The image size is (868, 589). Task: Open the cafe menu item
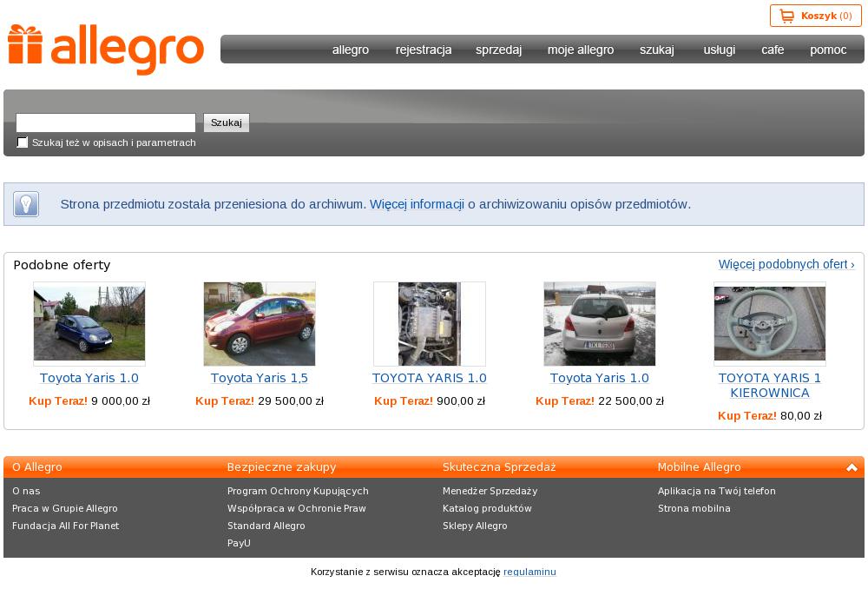(x=773, y=50)
